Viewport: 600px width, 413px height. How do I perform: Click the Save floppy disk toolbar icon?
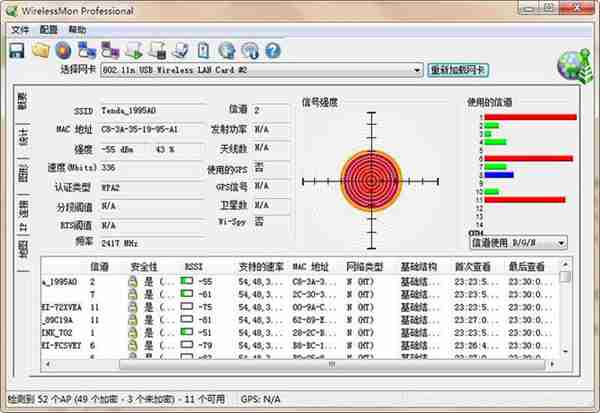coord(17,51)
